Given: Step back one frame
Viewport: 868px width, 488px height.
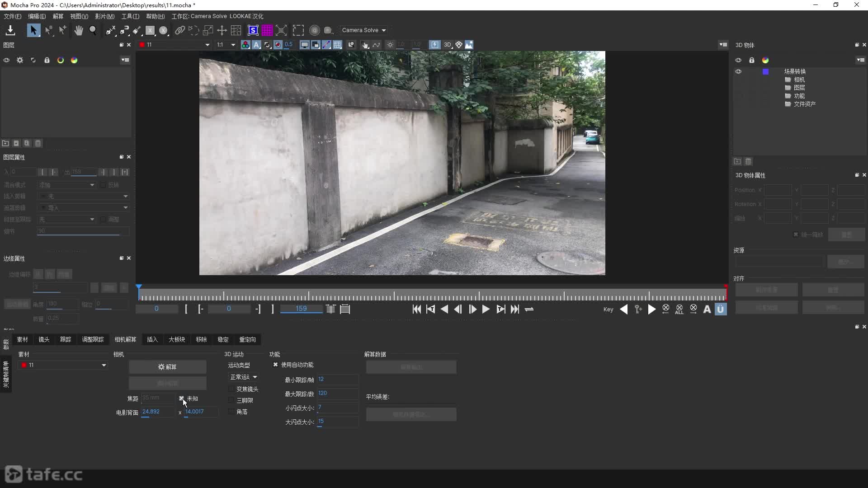Looking at the screenshot, I should [458, 309].
